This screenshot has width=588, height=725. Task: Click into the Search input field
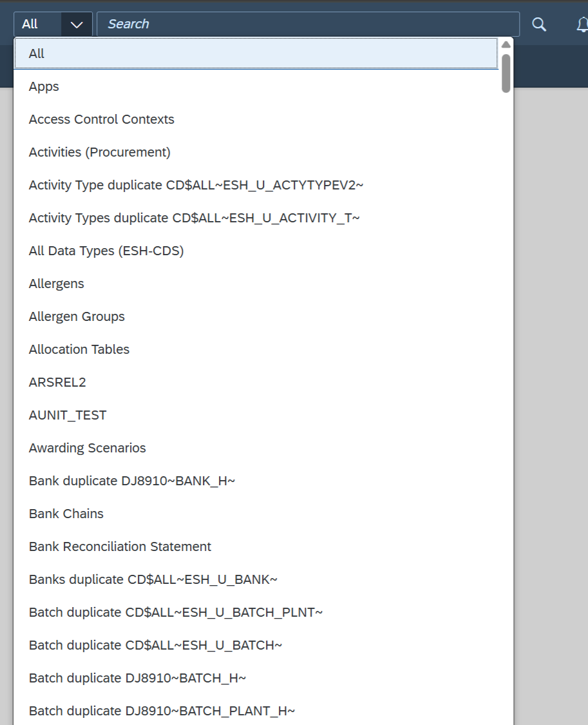click(308, 24)
